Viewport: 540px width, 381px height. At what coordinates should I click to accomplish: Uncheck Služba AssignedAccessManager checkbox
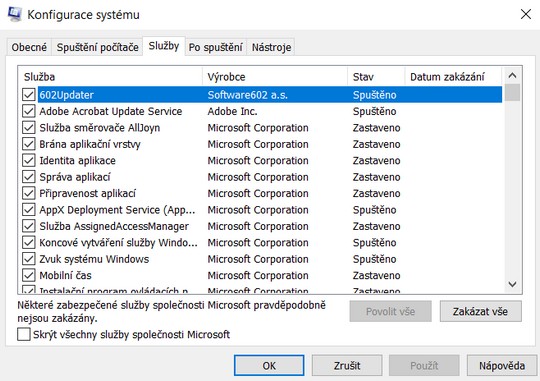coord(29,226)
